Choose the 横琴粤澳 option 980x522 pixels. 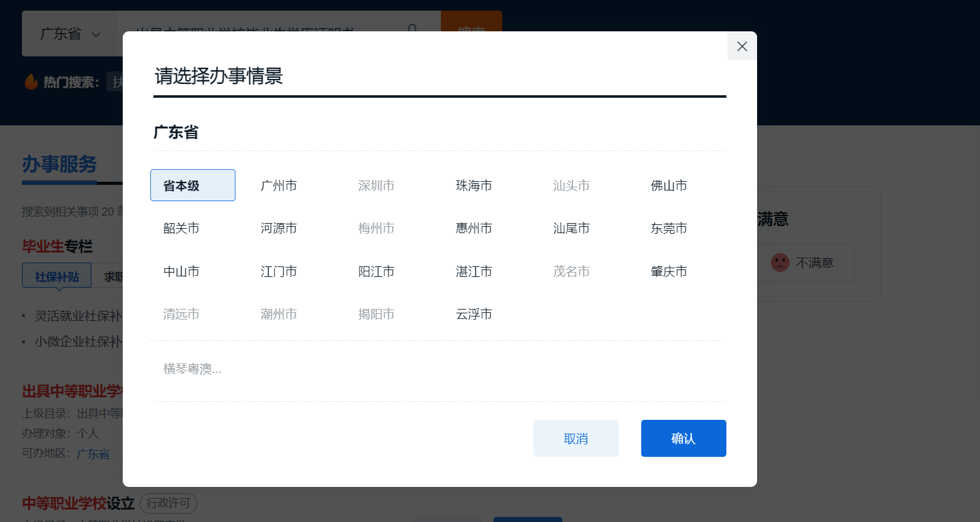click(x=191, y=368)
